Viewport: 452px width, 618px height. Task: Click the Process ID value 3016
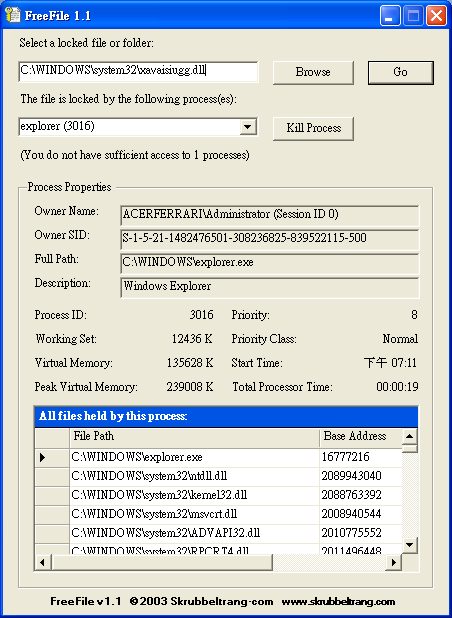[x=201, y=315]
